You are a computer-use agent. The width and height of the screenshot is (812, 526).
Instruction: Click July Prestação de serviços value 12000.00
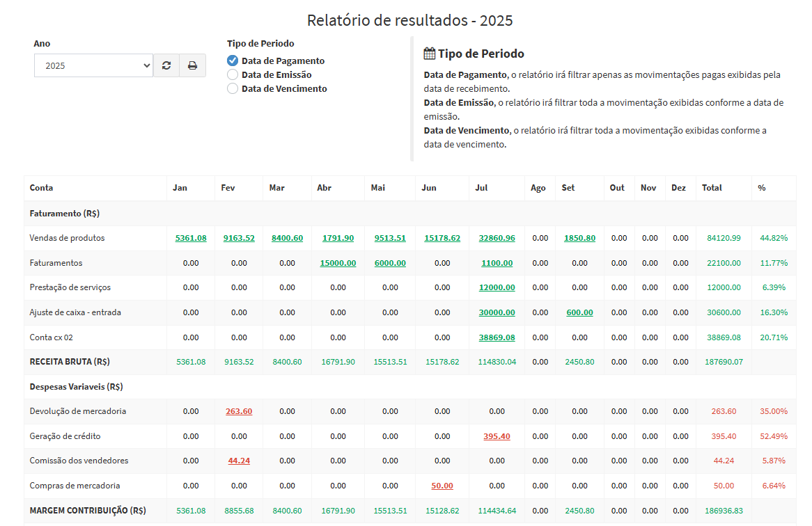497,287
